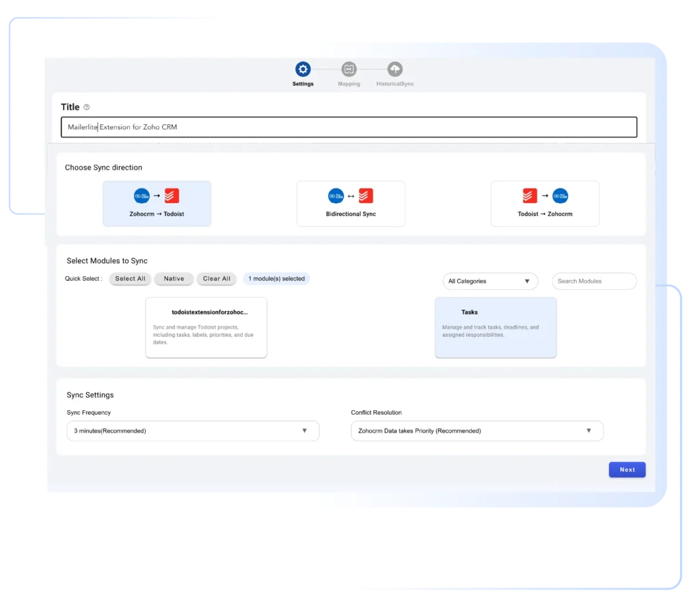Select the Todoist icon in Todoist → Zohocrm card
This screenshot has width=700, height=613.
coord(530,196)
